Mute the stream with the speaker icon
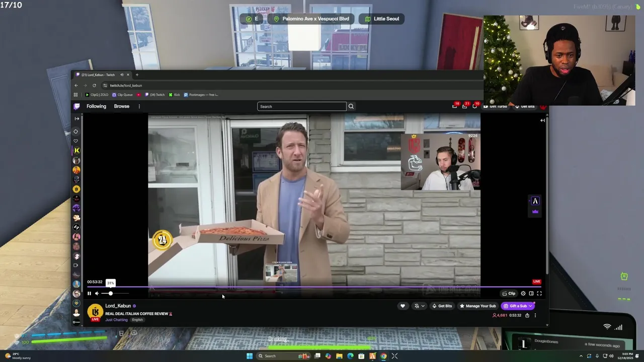The image size is (644, 362). click(x=97, y=294)
